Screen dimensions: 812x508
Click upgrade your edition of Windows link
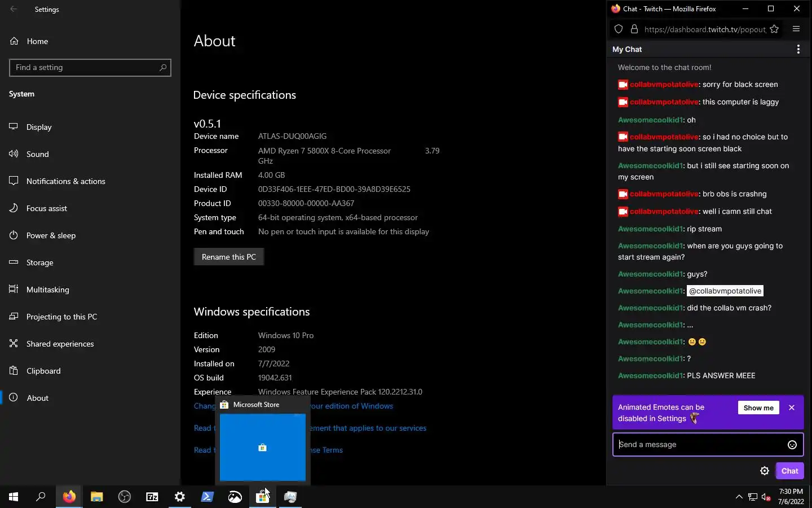coord(351,406)
